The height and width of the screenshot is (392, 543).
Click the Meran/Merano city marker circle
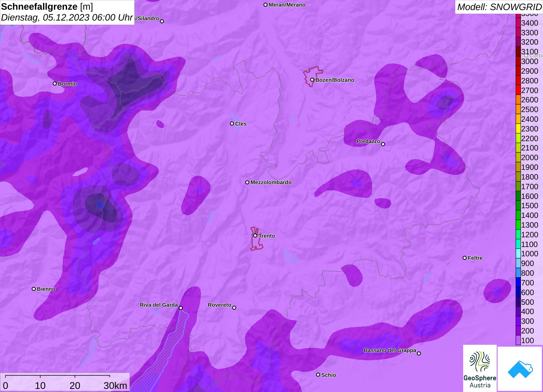click(x=266, y=5)
